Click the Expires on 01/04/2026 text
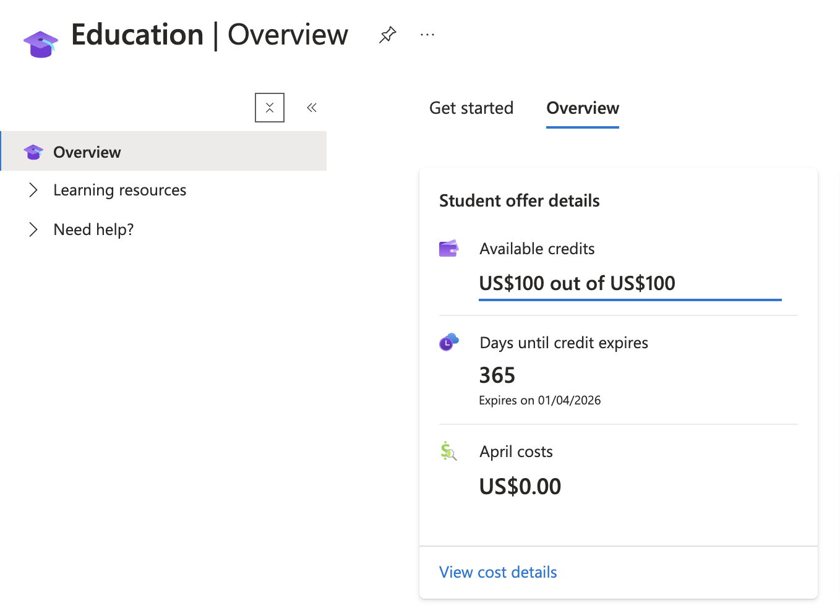Screen dimensions: 840x616 539,400
